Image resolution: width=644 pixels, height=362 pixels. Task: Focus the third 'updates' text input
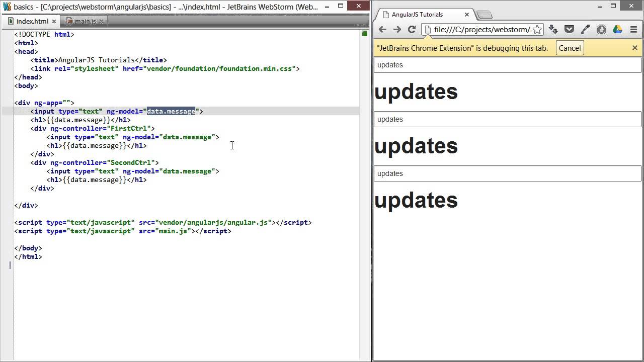tap(508, 173)
